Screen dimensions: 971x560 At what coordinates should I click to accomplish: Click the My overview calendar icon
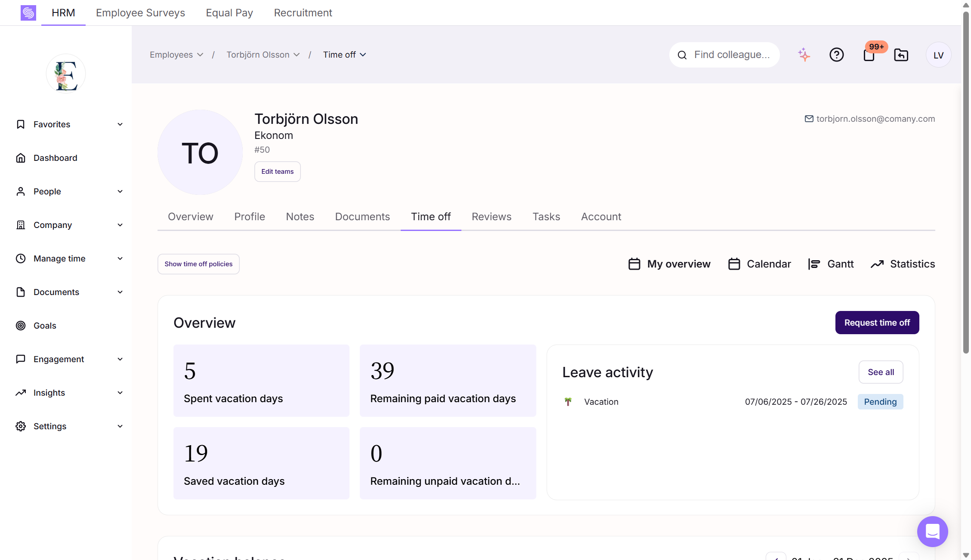pyautogui.click(x=634, y=264)
